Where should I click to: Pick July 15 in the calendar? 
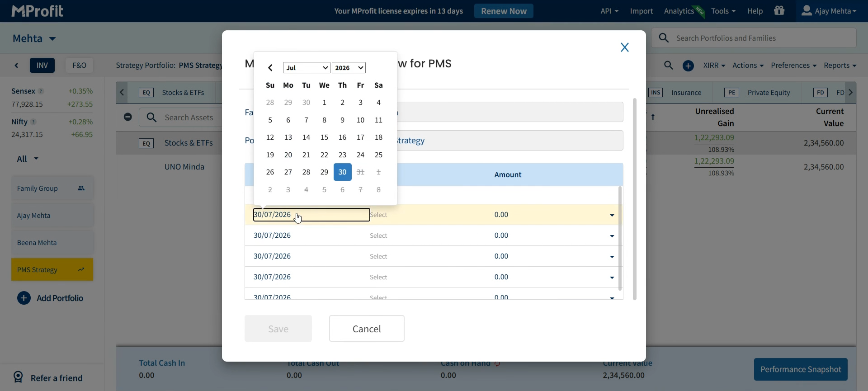(324, 137)
